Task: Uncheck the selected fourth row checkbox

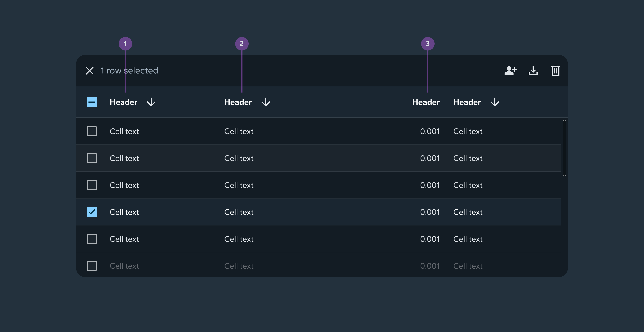Action: (92, 212)
